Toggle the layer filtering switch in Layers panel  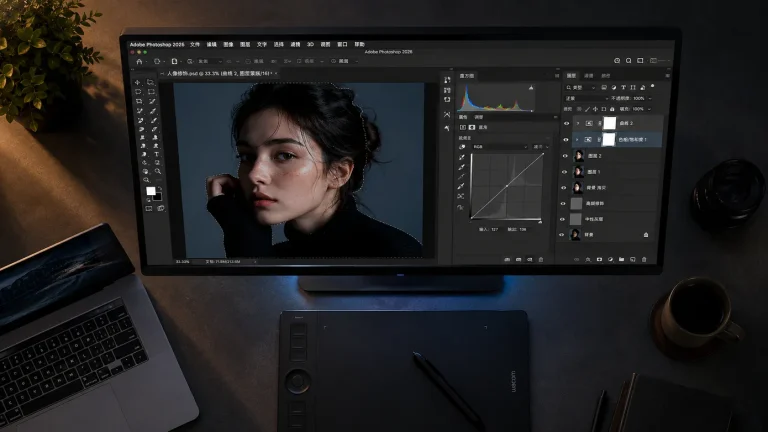(652, 86)
